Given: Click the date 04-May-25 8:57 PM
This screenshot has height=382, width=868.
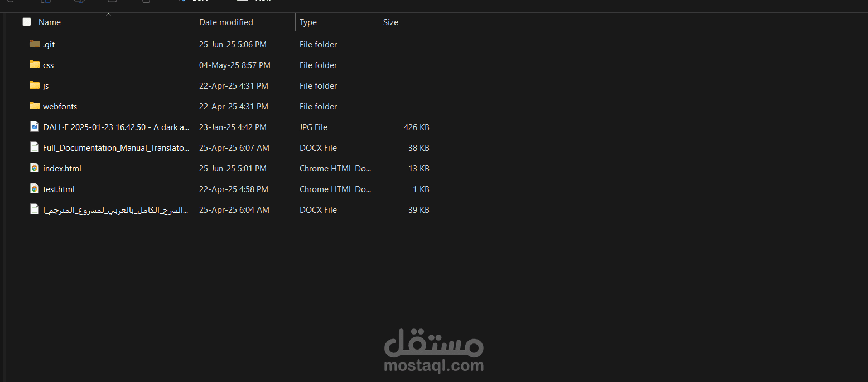Looking at the screenshot, I should pyautogui.click(x=235, y=65).
